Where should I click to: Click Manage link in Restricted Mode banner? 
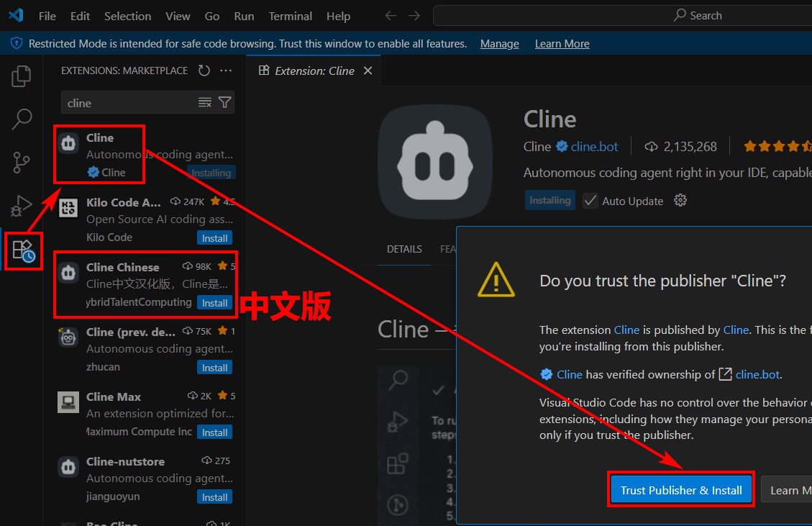[x=499, y=43]
